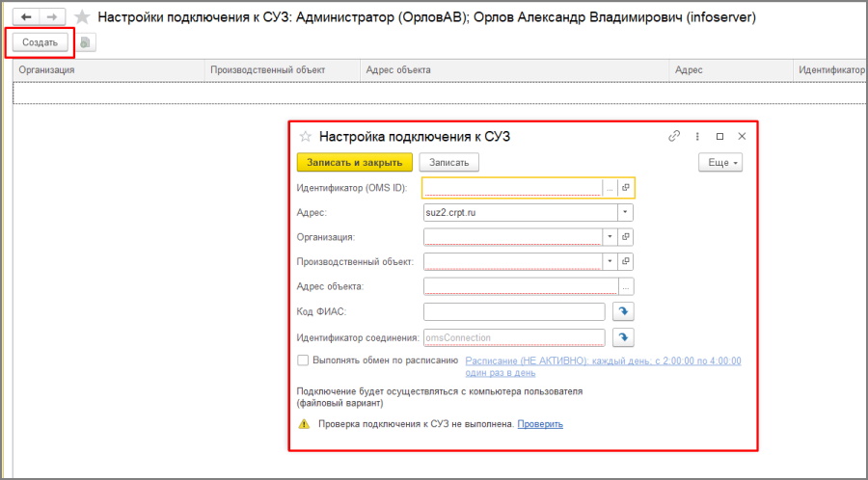868x480 pixels.
Task: Click Записать и закрыть button
Action: [x=355, y=163]
